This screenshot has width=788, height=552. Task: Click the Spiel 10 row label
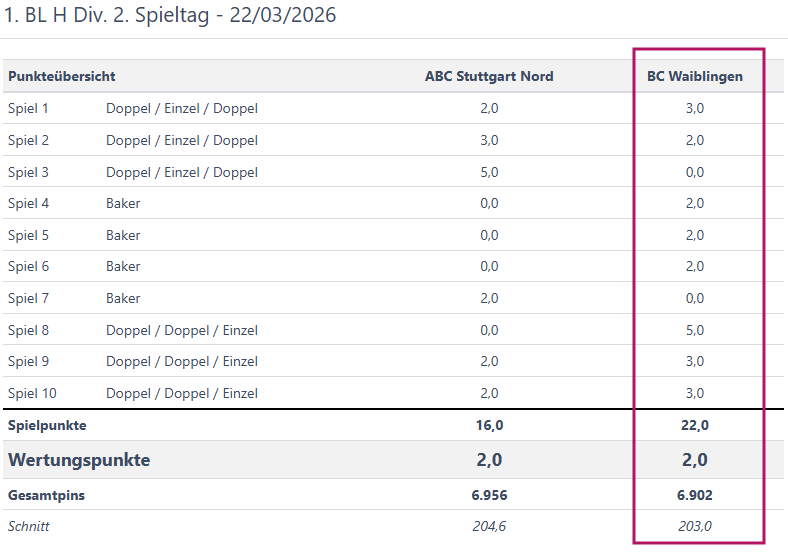(x=32, y=394)
